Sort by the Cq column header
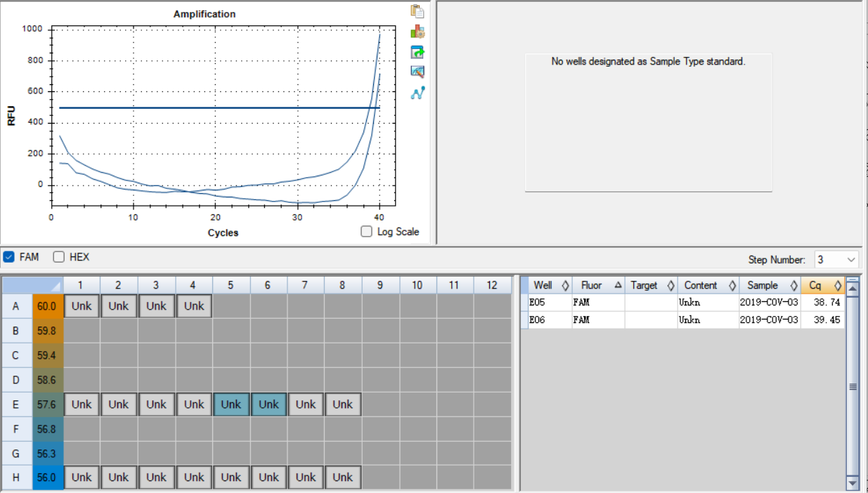Screen dimensions: 868x493 pos(822,285)
